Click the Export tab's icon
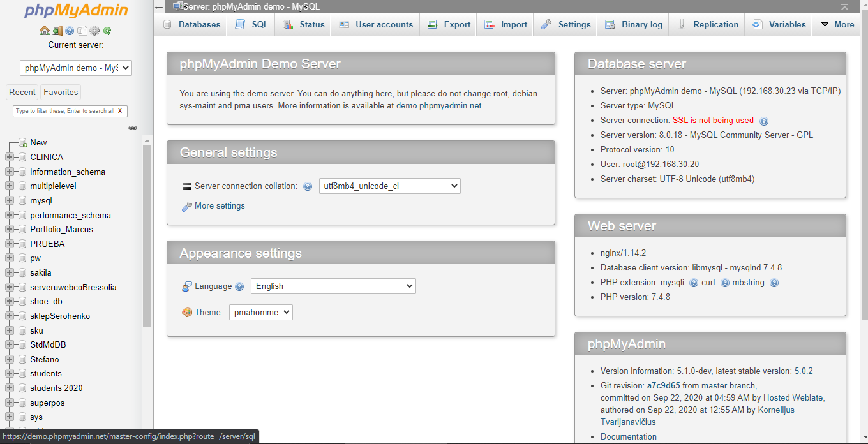Screen dimensions: 868x444 (432, 25)
